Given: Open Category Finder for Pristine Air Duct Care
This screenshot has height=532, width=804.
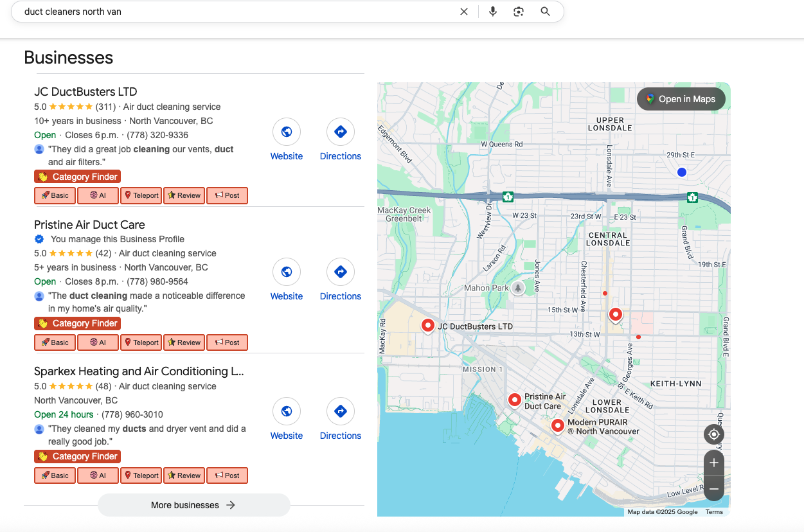Looking at the screenshot, I should 77,323.
